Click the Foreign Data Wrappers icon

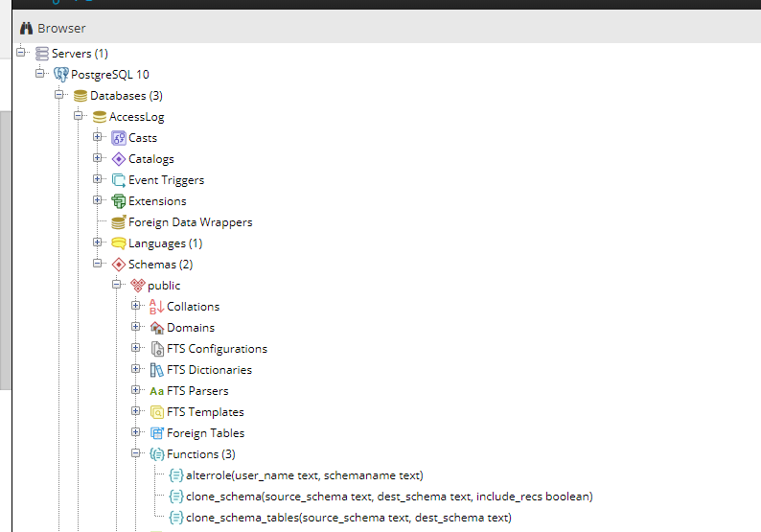[119, 222]
